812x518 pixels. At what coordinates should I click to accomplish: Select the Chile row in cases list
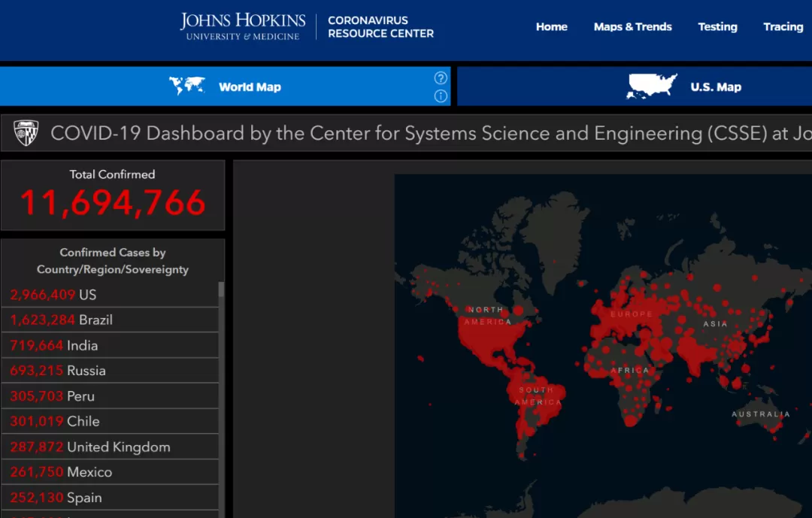(x=110, y=422)
